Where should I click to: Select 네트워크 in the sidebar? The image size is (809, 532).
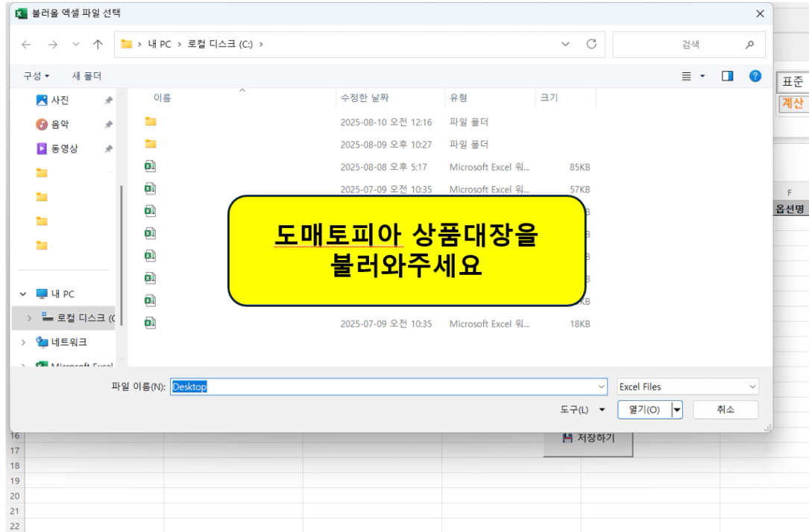pyautogui.click(x=69, y=342)
